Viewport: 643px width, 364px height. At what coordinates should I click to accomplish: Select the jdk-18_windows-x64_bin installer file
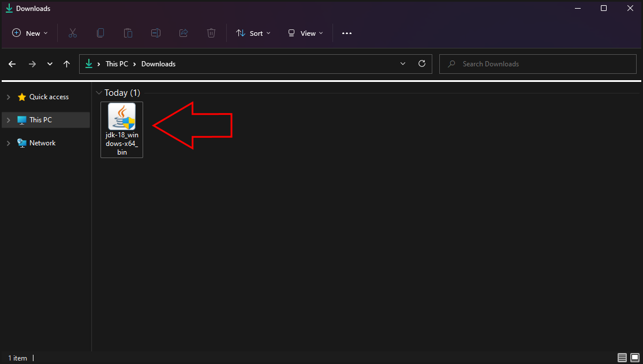click(122, 129)
